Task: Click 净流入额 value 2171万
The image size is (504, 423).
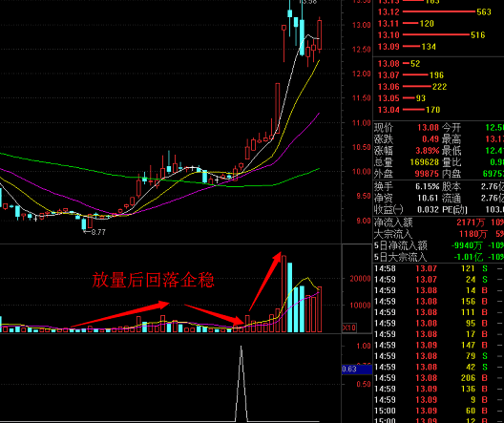Action: 472,222
